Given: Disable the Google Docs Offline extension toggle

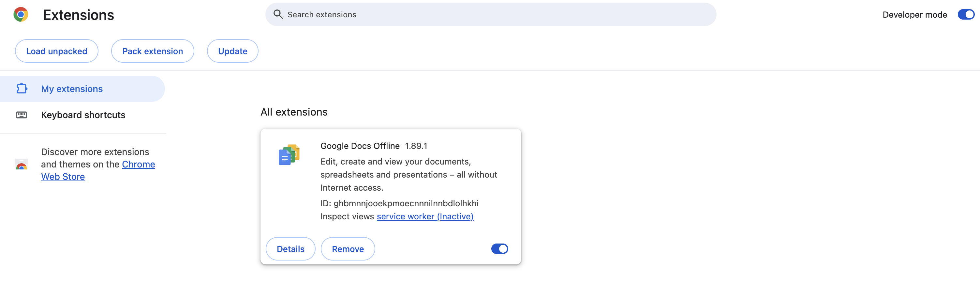Looking at the screenshot, I should coord(499,249).
